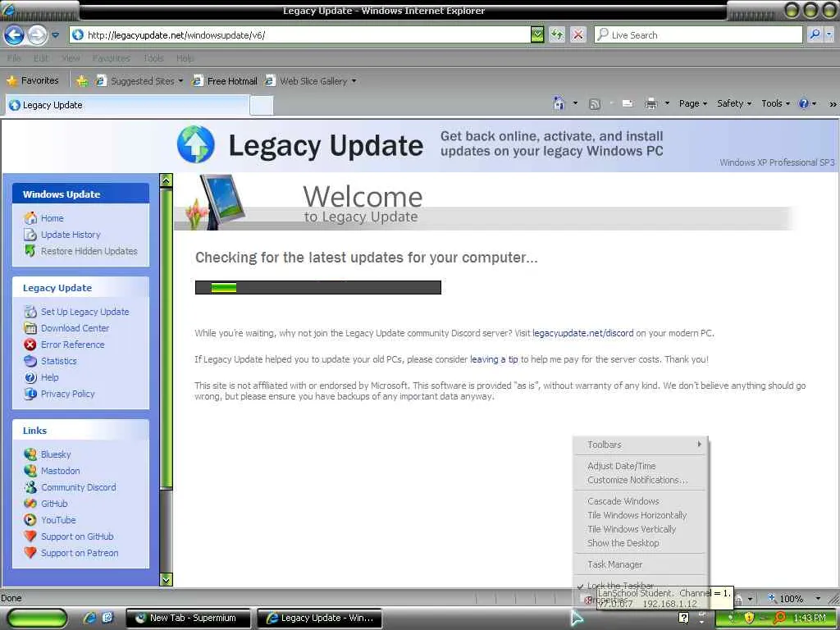This screenshot has width=840, height=630.
Task: Click the address bar URL field
Action: 300,34
